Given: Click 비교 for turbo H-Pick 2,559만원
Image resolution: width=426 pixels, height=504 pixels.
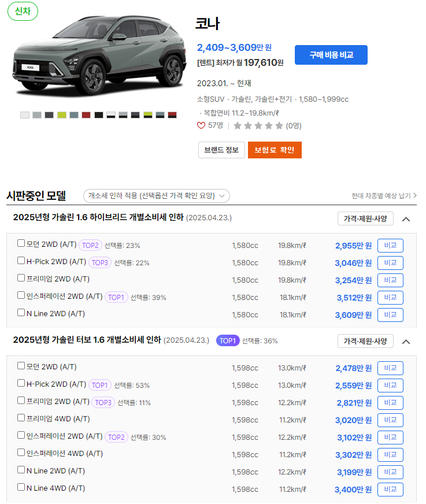Looking at the screenshot, I should [390, 386].
